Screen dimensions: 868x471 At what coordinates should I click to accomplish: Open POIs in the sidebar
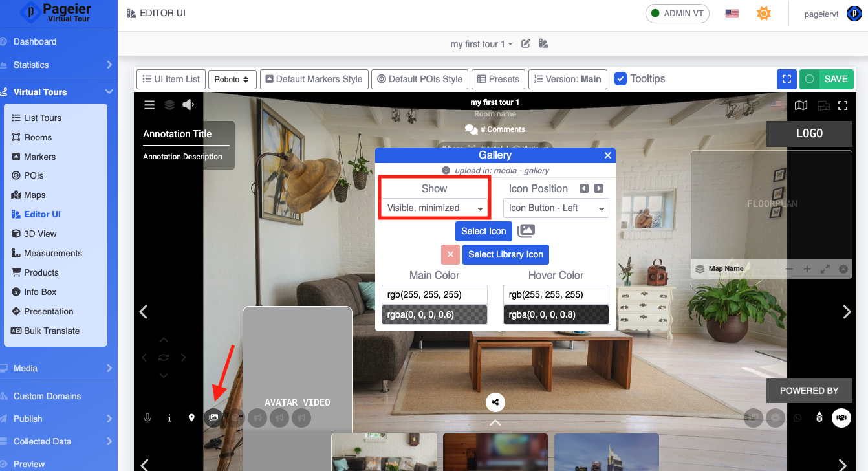pyautogui.click(x=34, y=175)
